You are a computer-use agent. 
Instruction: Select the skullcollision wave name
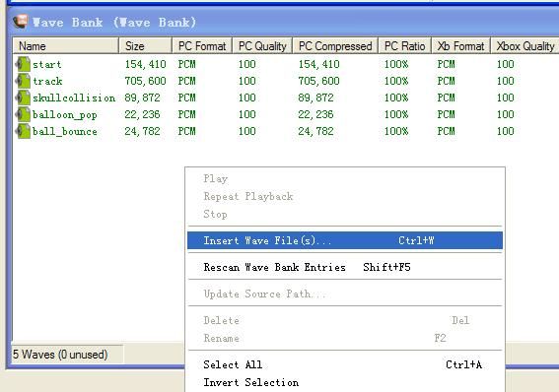pyautogui.click(x=74, y=98)
